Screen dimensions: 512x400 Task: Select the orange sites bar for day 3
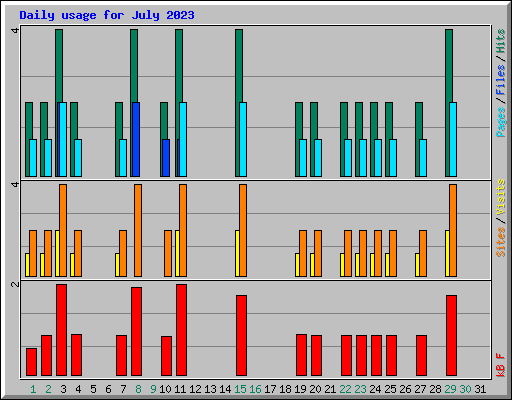63,230
